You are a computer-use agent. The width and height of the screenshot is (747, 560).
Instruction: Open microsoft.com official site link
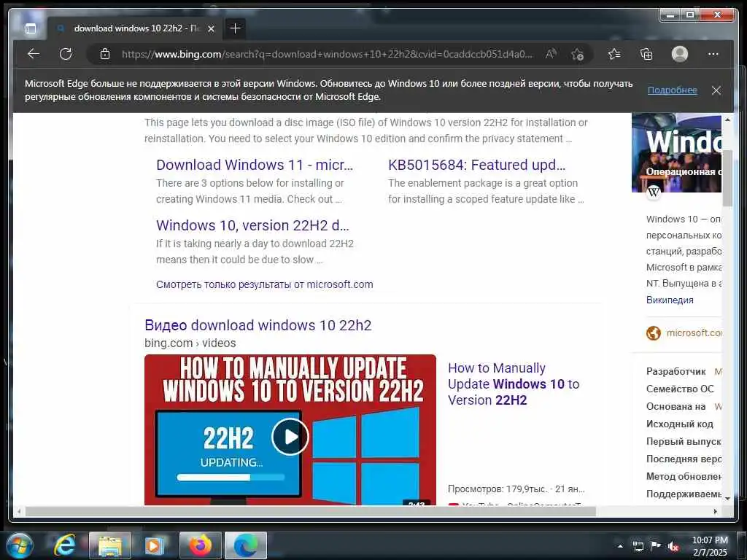pyautogui.click(x=694, y=332)
